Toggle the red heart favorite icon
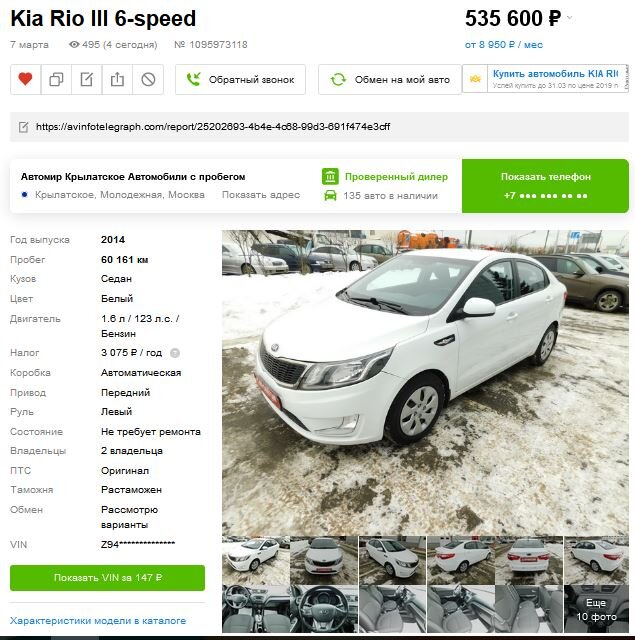The image size is (635, 640). [25, 79]
